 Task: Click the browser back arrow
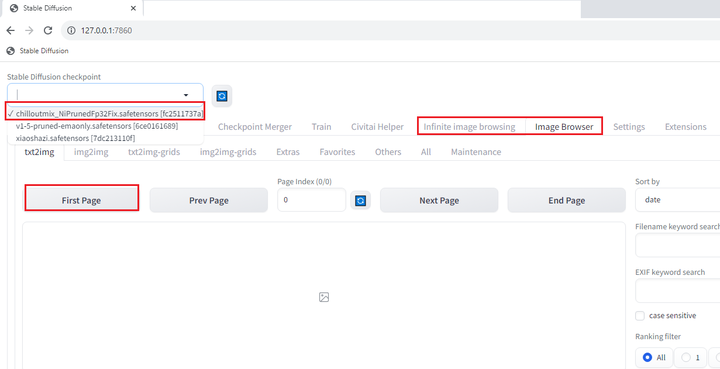(11, 30)
